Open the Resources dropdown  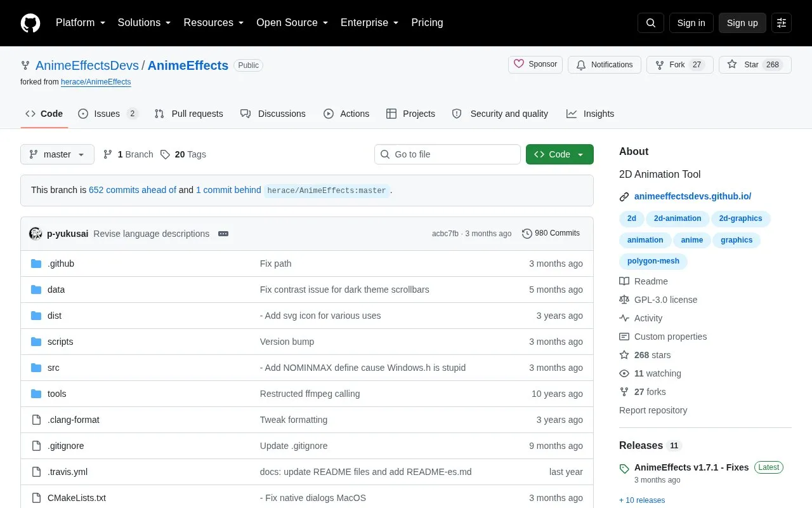pyautogui.click(x=214, y=23)
